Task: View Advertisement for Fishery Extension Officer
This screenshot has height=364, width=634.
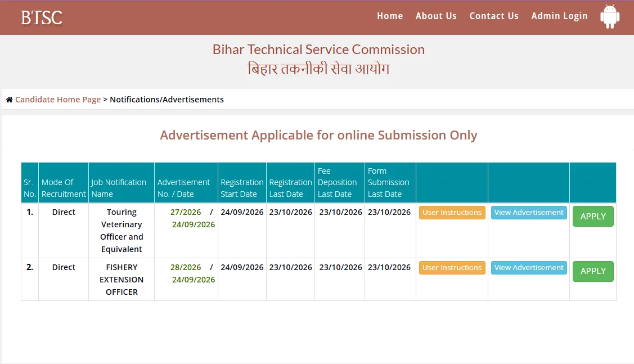Action: coord(529,268)
